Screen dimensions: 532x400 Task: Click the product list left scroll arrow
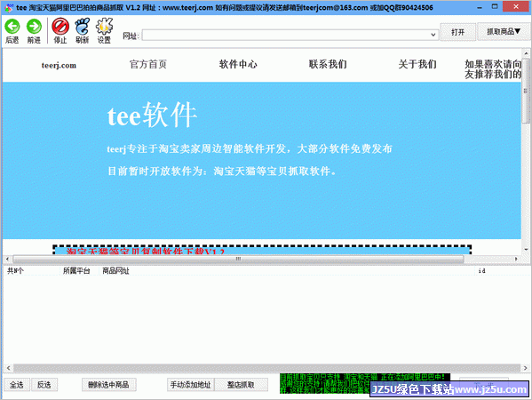9,368
